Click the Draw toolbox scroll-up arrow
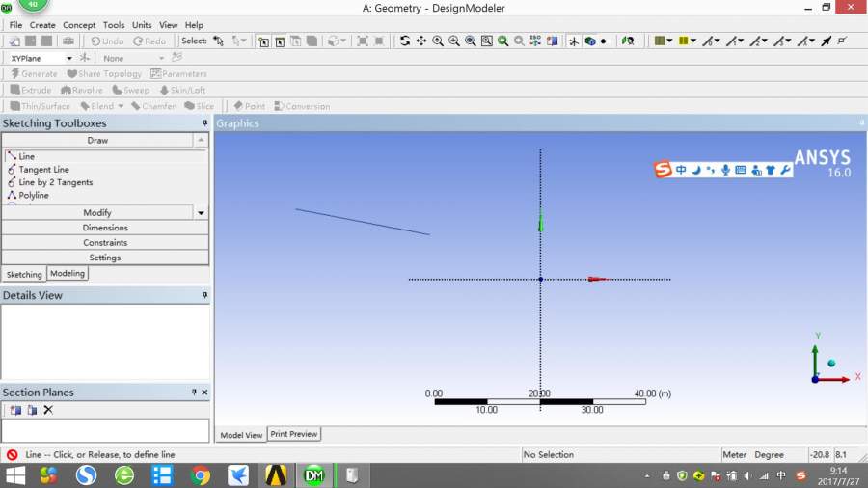 click(201, 141)
